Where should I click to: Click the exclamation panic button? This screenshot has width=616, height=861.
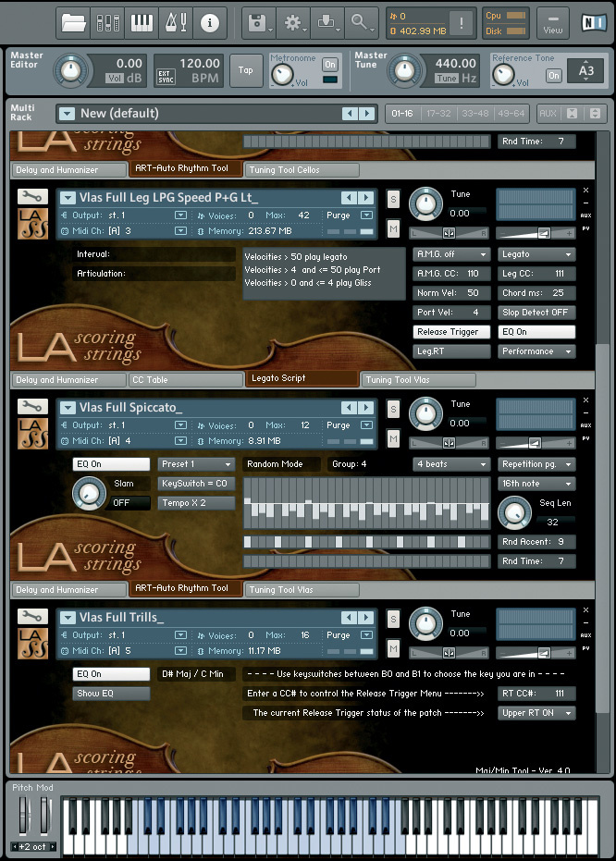pos(462,22)
